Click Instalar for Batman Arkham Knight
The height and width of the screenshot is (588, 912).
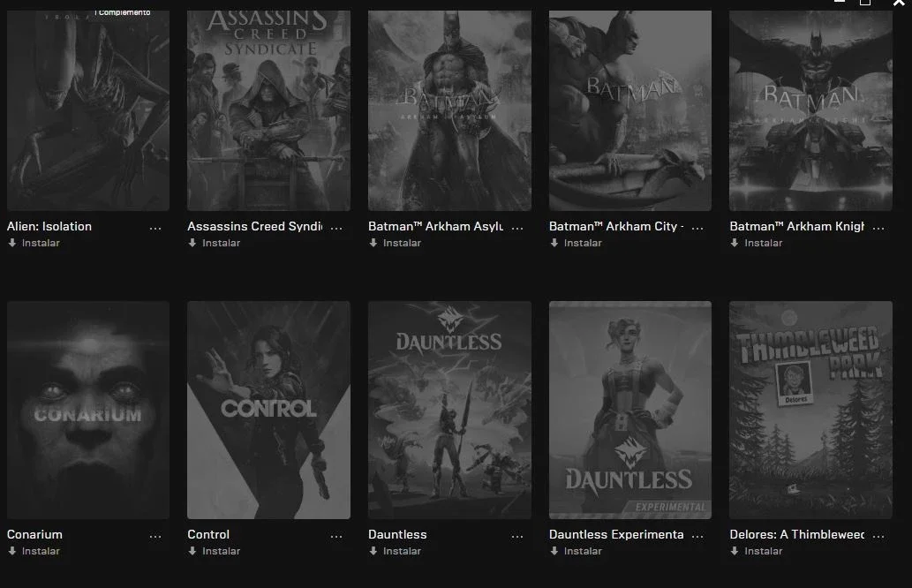pyautogui.click(x=764, y=243)
